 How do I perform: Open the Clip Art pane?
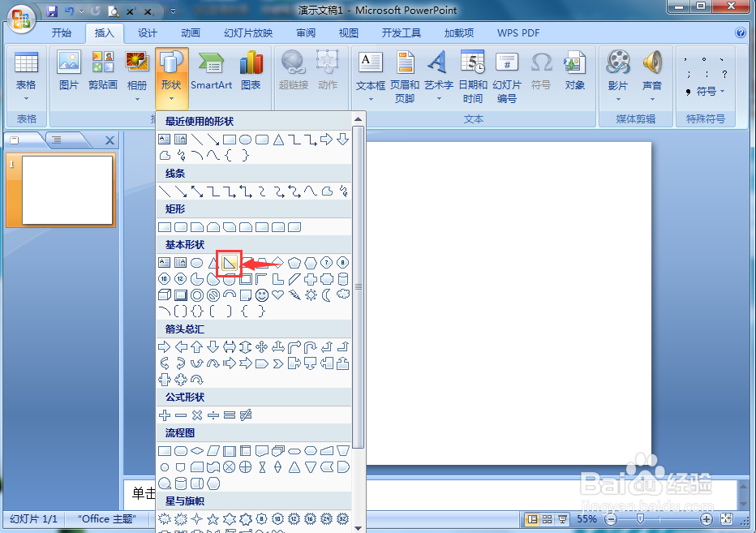[103, 71]
